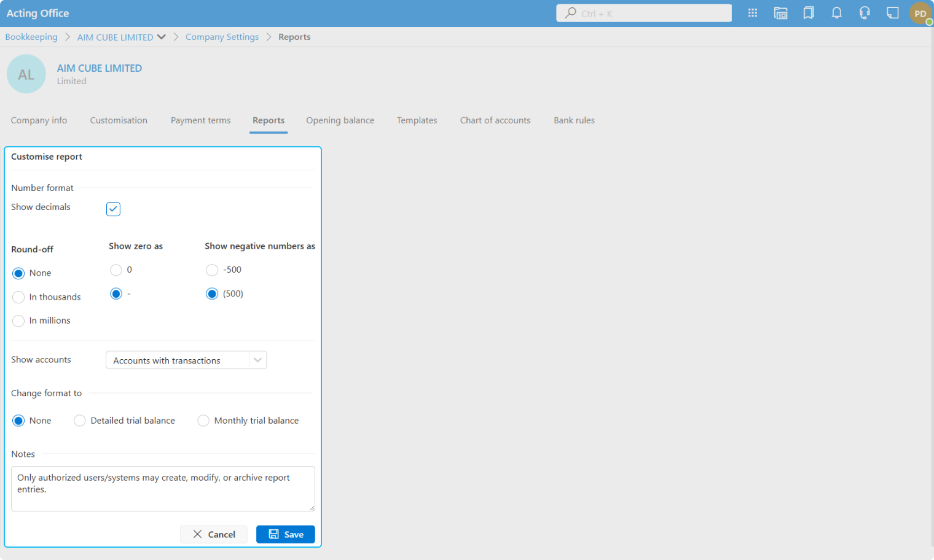Open the PD user profile avatar
Viewport: 934px width, 560px height.
point(920,14)
